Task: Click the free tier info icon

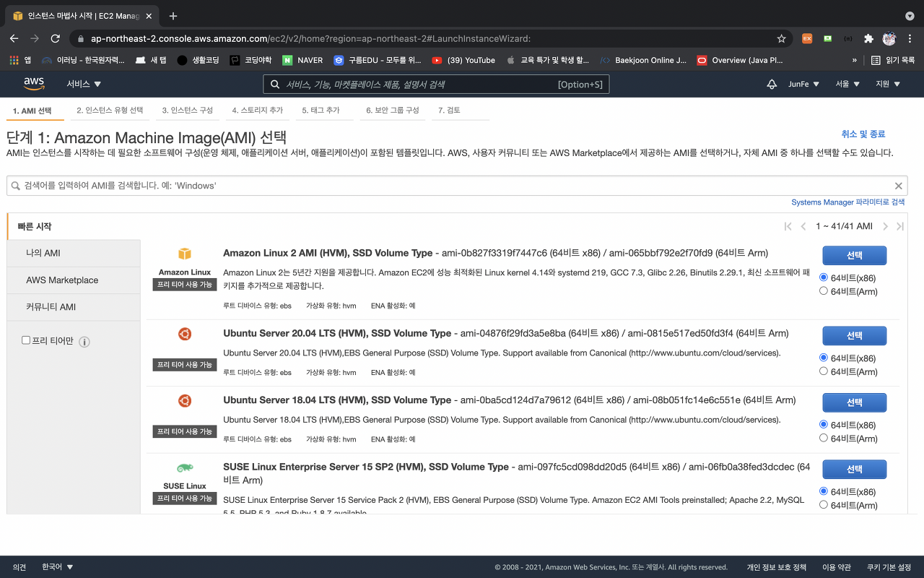Action: click(84, 342)
